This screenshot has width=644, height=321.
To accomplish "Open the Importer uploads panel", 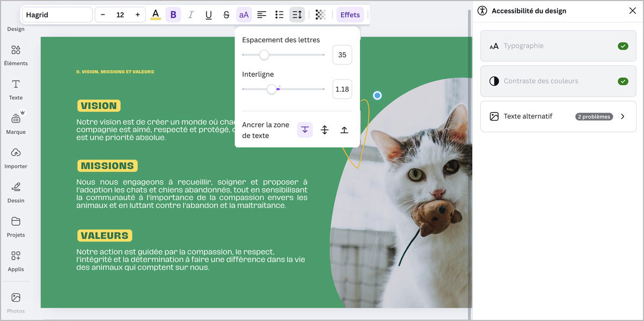I will click(16, 158).
